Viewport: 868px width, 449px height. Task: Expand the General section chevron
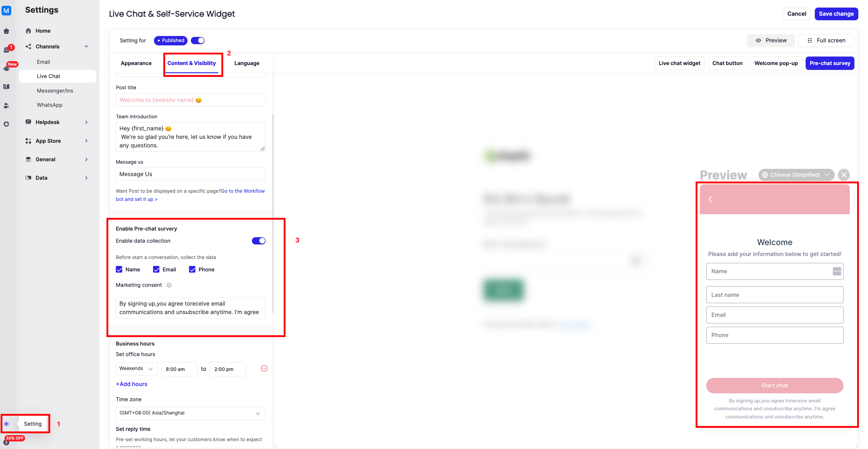click(86, 159)
